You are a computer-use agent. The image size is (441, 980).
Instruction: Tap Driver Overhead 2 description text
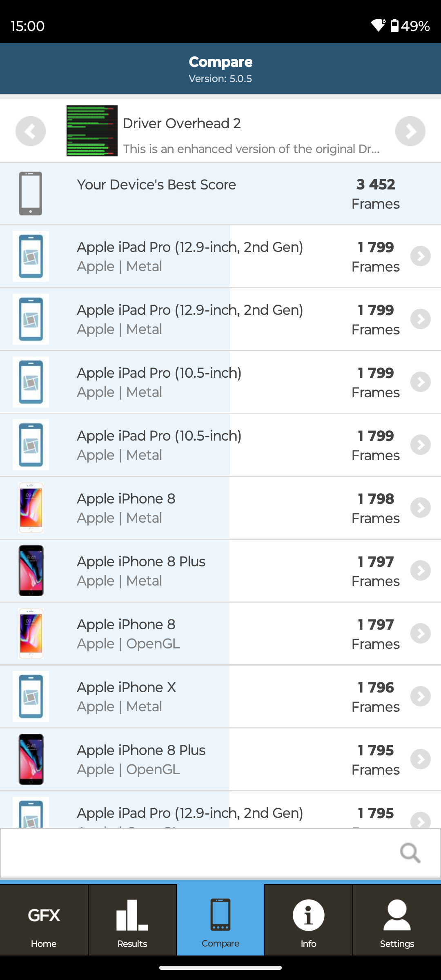point(251,149)
